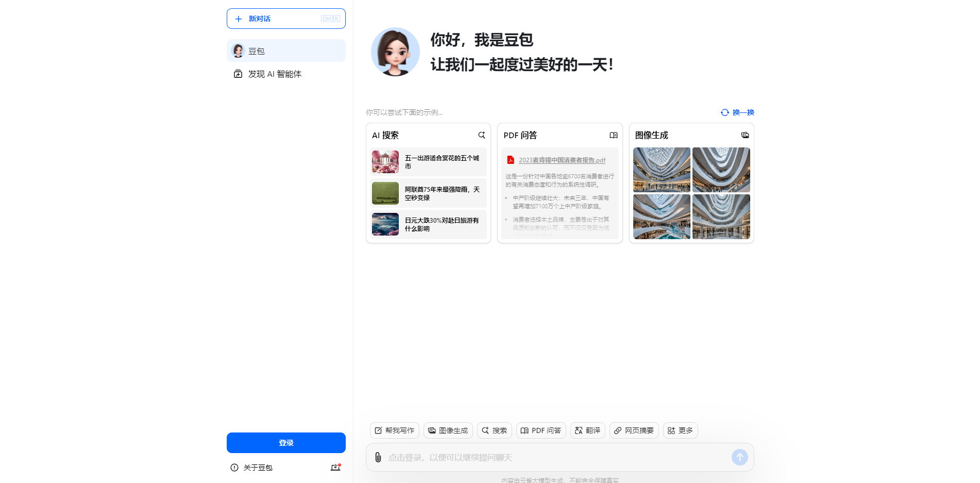This screenshot has height=483, width=980.
Task: Select the 搜索 search tool
Action: [x=494, y=430]
